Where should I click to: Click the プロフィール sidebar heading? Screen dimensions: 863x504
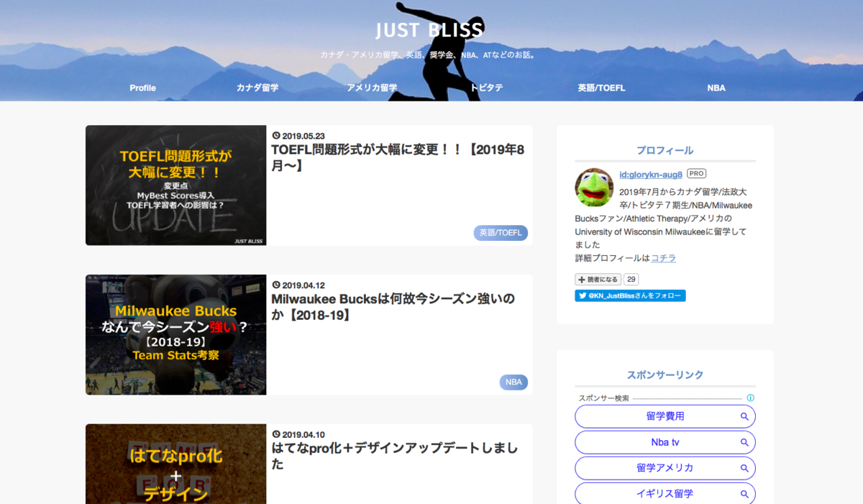point(665,150)
